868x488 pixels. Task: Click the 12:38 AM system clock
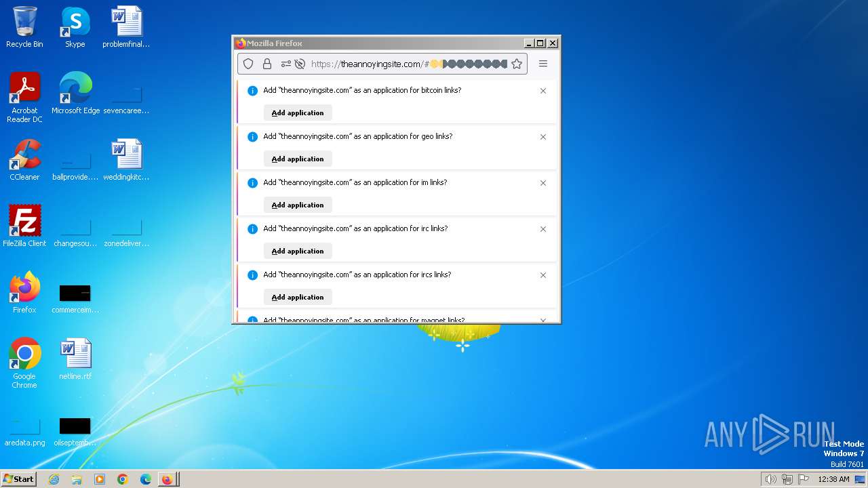coord(833,479)
